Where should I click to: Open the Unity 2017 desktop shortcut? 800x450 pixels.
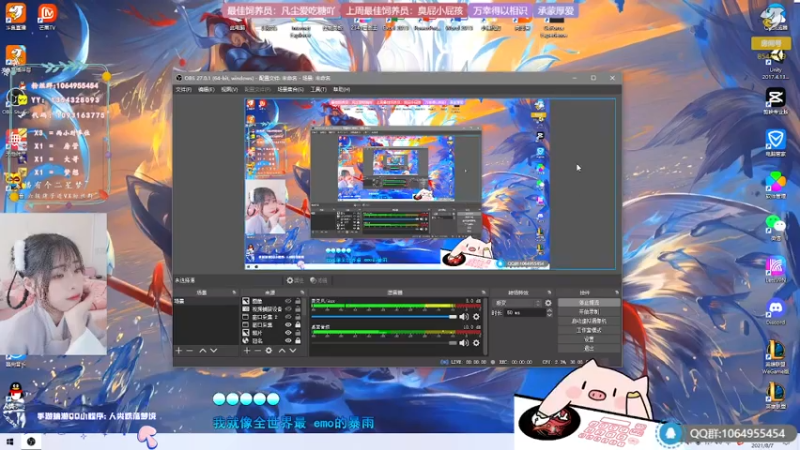pos(776,64)
